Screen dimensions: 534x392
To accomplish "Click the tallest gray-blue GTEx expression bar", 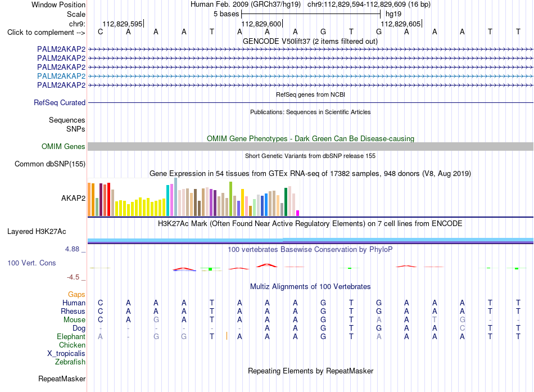I will click(176, 197).
